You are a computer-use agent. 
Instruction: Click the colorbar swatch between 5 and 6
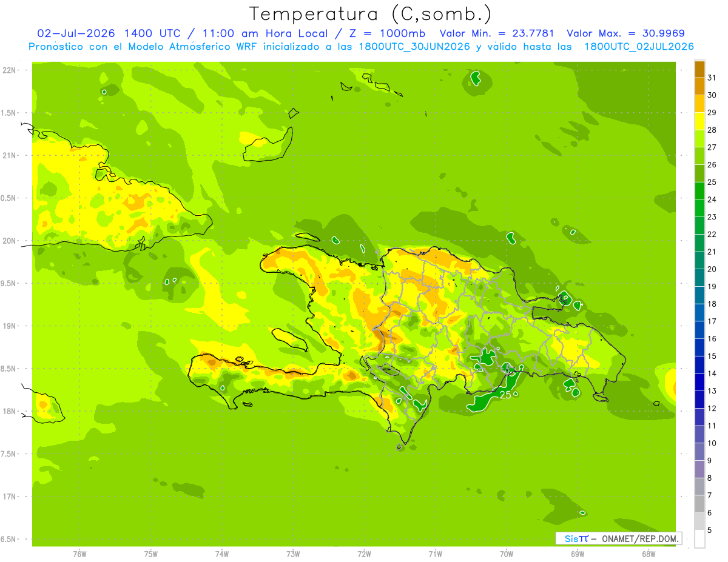click(x=699, y=522)
